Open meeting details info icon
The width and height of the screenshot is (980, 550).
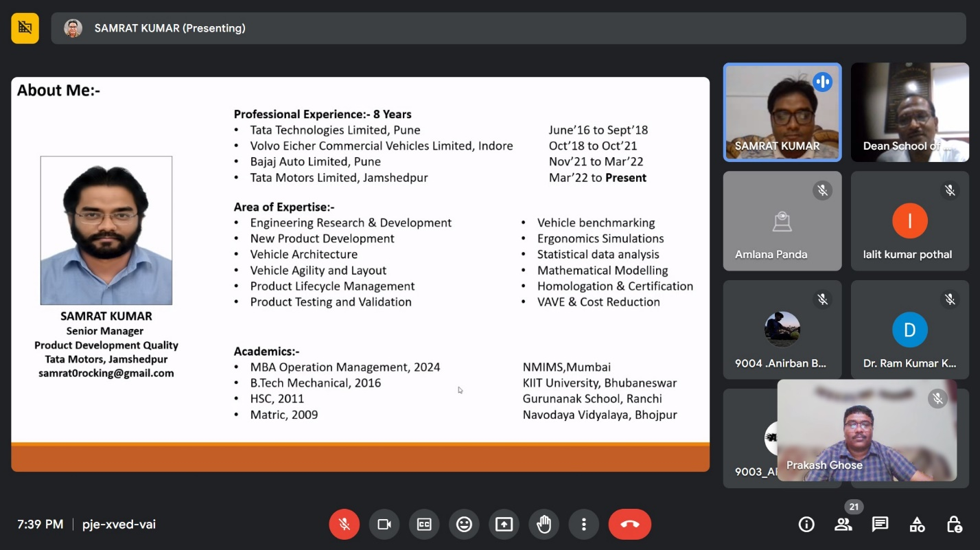point(806,525)
